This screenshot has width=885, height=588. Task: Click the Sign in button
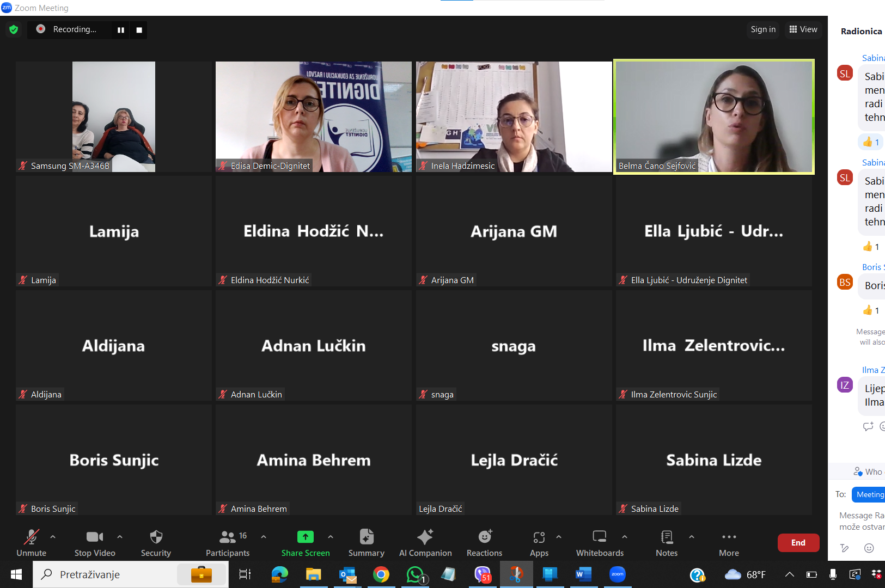coord(763,29)
